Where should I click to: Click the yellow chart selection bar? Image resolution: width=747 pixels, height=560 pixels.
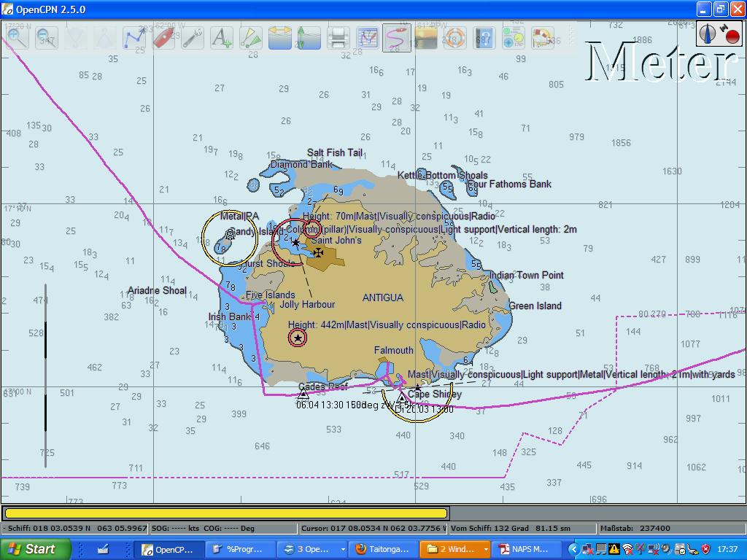[226, 513]
